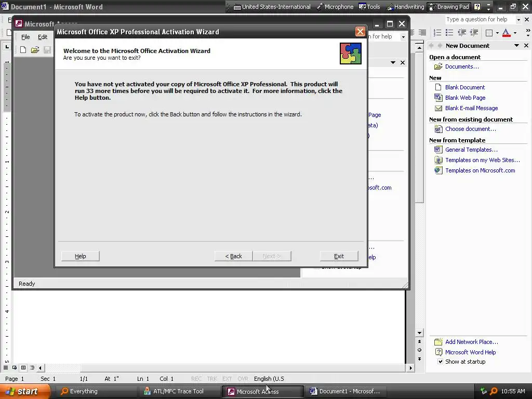Image resolution: width=532 pixels, height=399 pixels.
Task: Click the task pane back arrow
Action: click(431, 46)
